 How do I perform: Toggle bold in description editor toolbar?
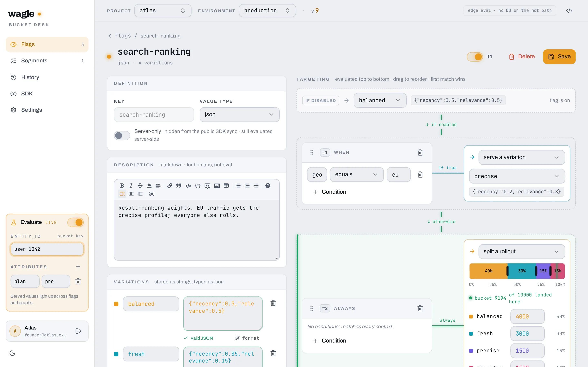122,186
